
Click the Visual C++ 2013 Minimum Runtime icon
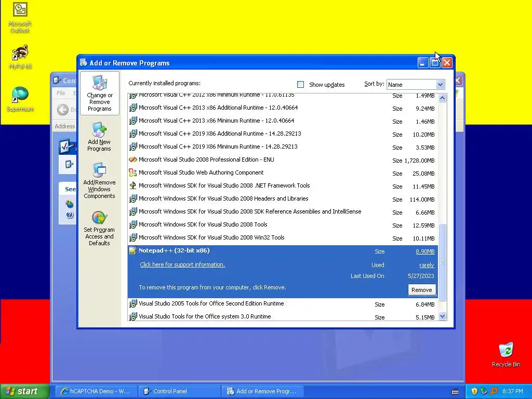133,121
